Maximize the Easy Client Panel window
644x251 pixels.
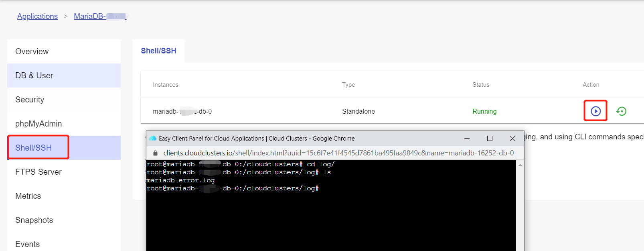pyautogui.click(x=490, y=139)
